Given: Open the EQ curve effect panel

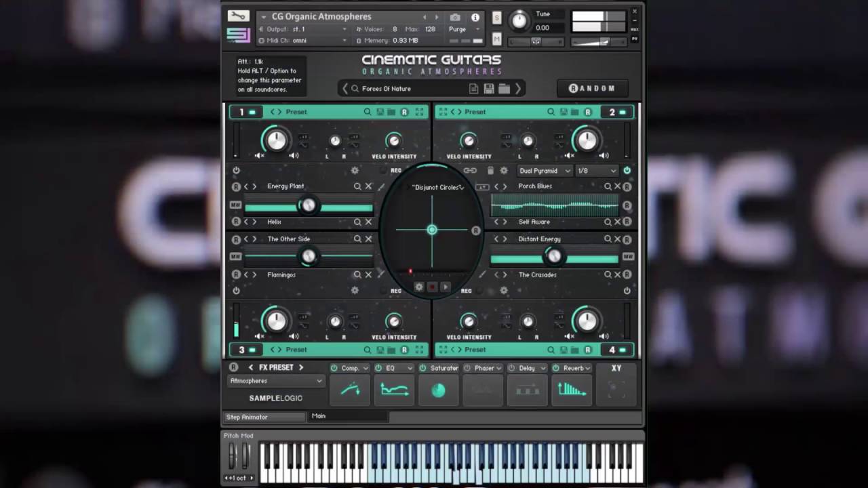Looking at the screenshot, I should 394,390.
